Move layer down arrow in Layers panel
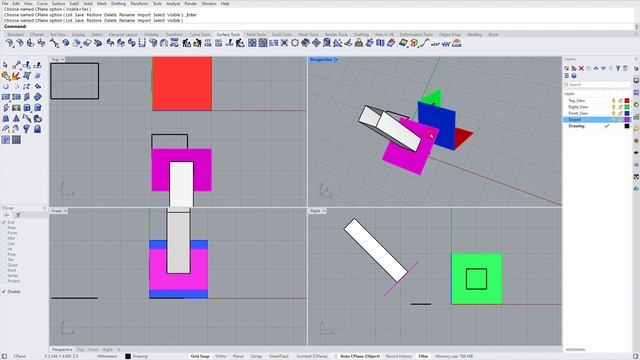Viewport: 640px width, 360px height. pos(603,69)
